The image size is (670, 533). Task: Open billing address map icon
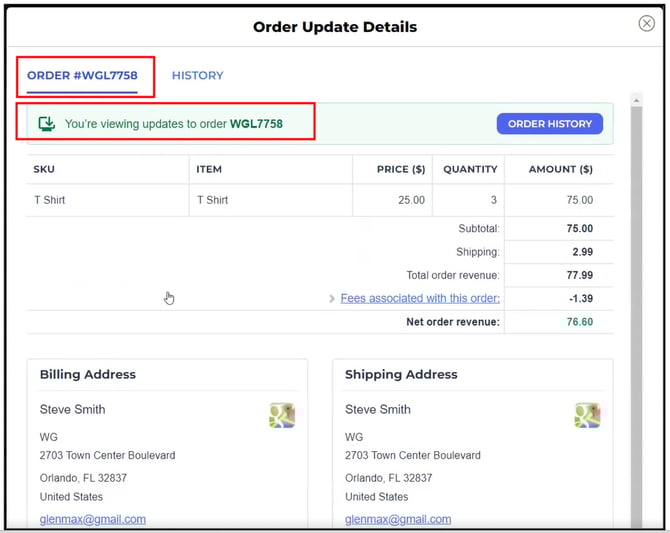coord(282,415)
